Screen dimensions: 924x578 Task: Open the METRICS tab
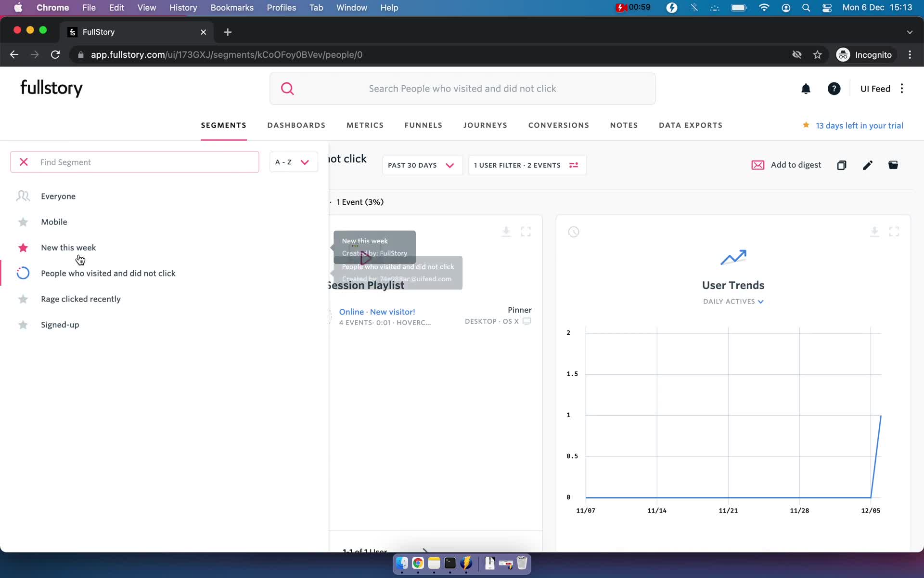pos(365,125)
